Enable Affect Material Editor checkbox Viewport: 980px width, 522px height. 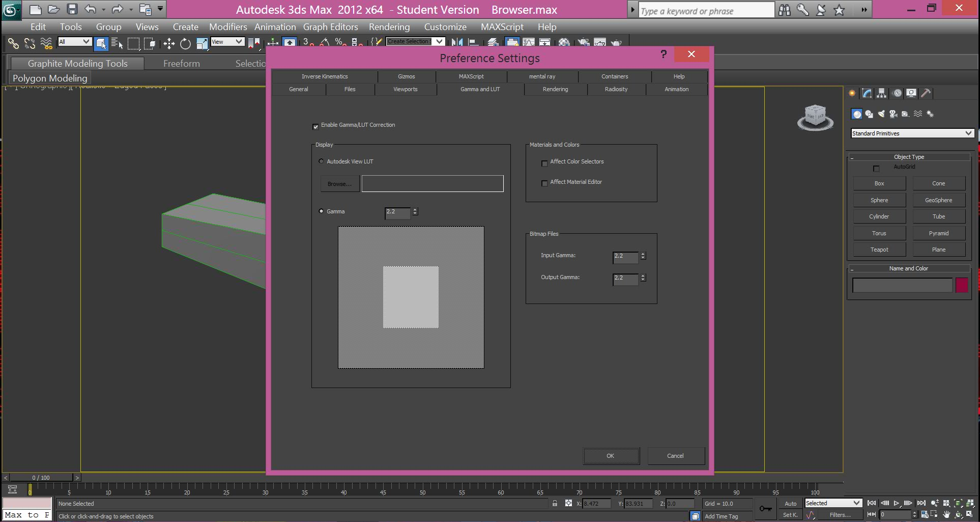click(544, 183)
